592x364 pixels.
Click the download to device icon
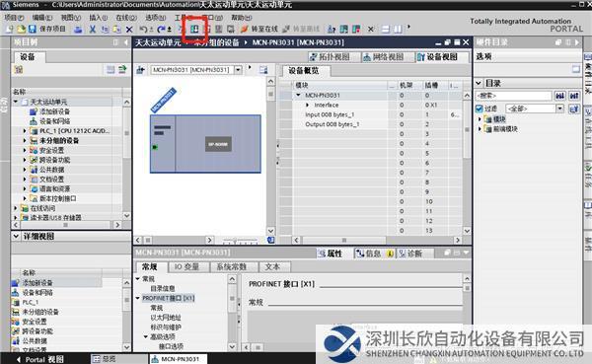[194, 29]
